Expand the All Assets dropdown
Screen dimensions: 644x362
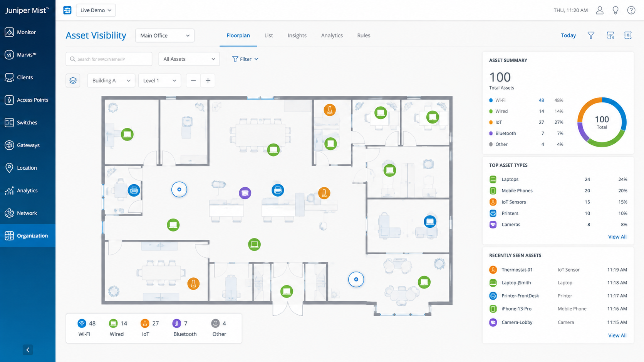[x=189, y=59]
